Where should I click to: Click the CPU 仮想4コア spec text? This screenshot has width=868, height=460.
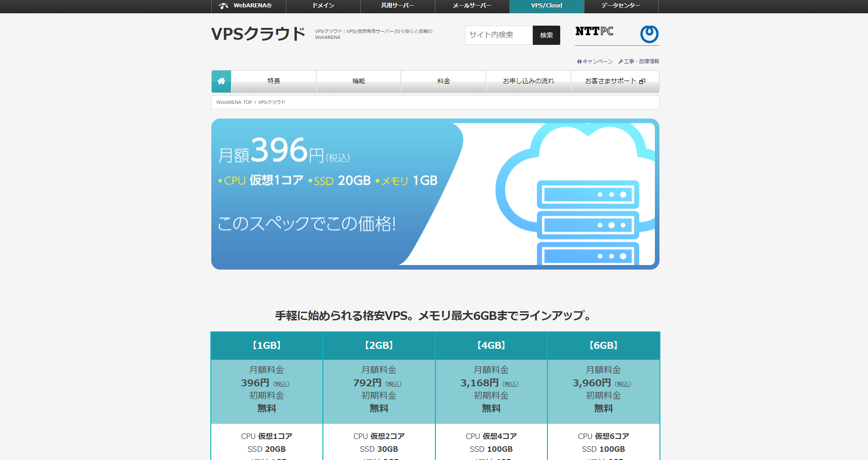[x=492, y=436]
